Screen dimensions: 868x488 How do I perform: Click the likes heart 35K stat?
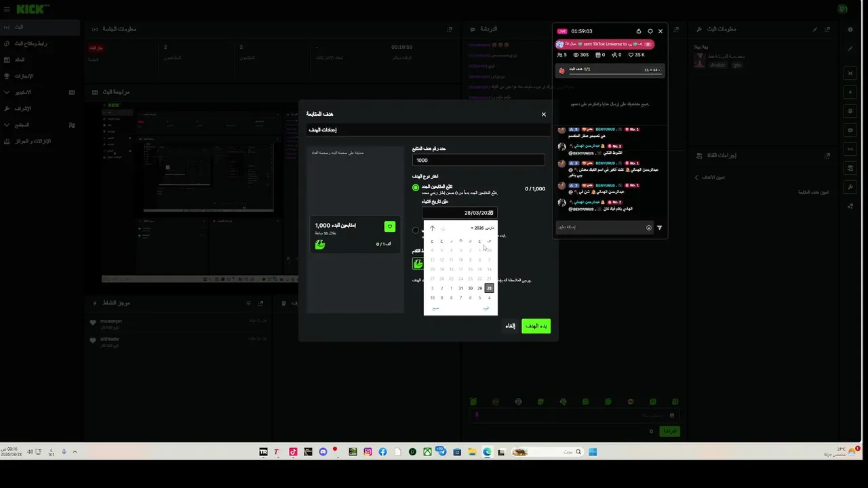coord(636,55)
